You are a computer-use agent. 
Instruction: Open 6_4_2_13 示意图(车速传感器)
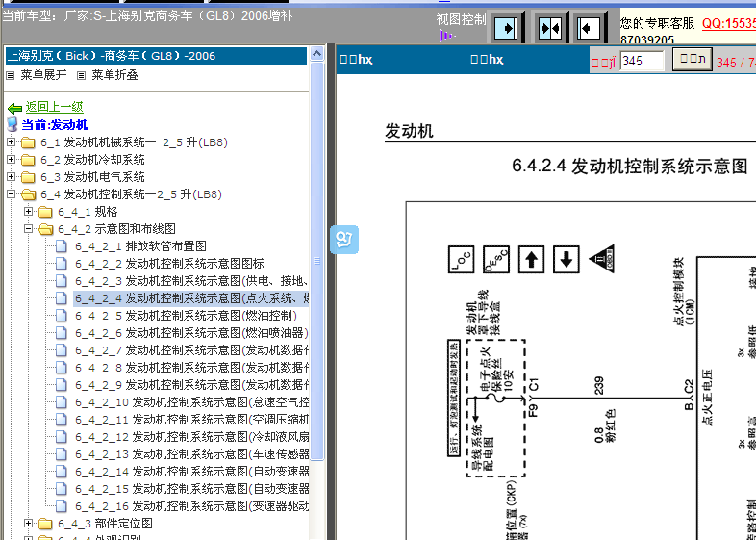pyautogui.click(x=191, y=454)
